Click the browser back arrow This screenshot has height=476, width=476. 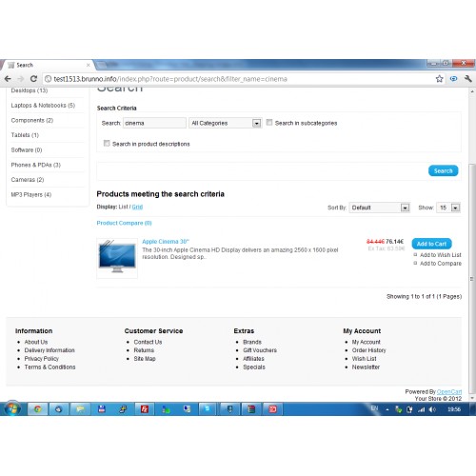tap(8, 79)
